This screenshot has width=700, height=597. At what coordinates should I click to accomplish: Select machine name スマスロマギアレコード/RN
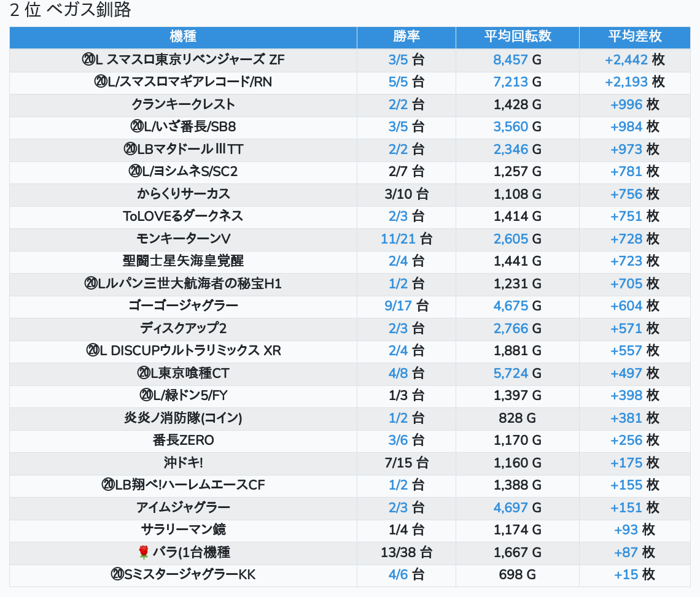190,82
